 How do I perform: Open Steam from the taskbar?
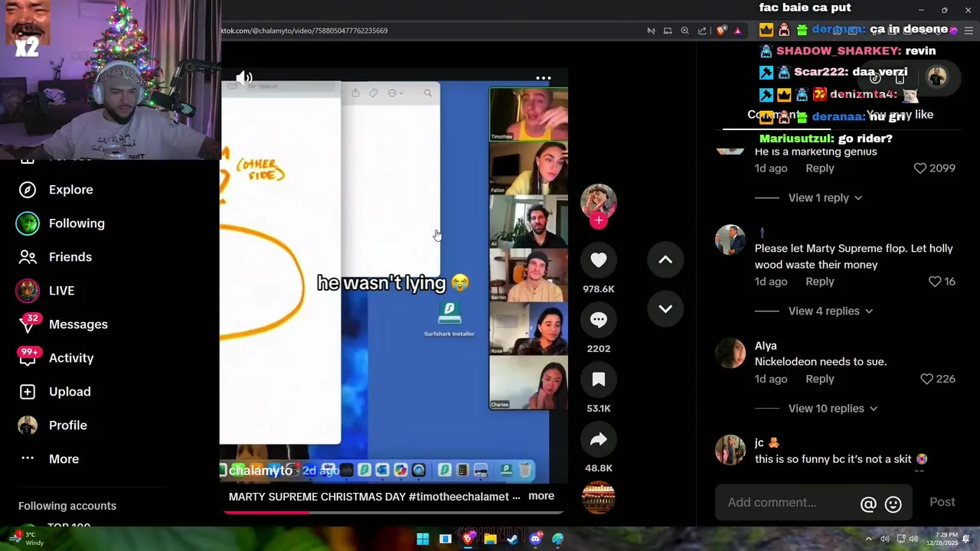click(x=512, y=539)
